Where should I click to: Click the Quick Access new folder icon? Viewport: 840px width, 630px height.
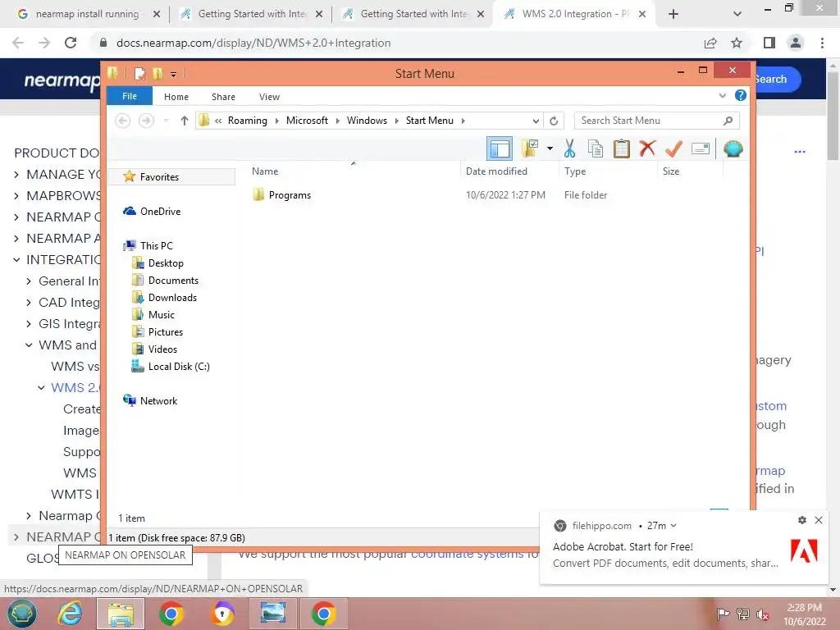[x=157, y=73]
